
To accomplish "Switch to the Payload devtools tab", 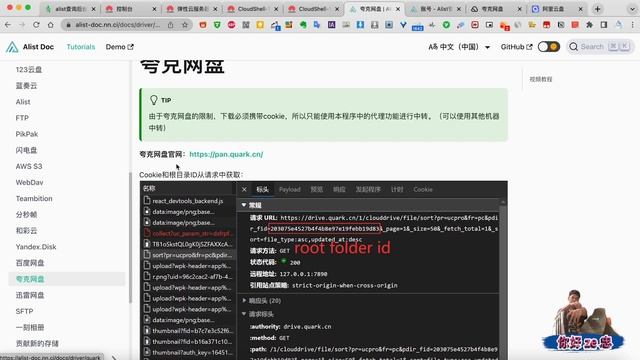I will click(290, 189).
